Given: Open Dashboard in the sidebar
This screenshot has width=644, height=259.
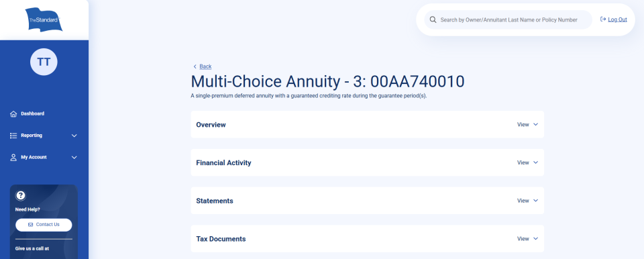Looking at the screenshot, I should [32, 114].
